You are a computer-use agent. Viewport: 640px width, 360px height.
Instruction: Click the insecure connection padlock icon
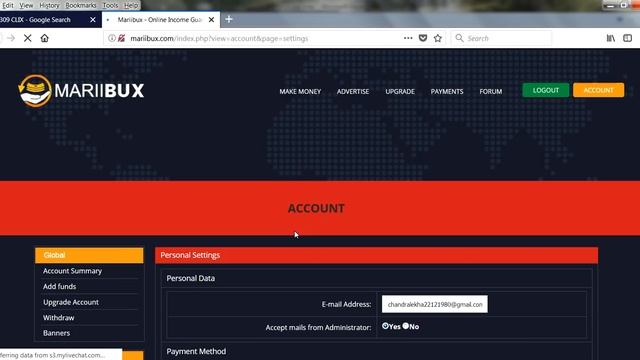[x=122, y=38]
